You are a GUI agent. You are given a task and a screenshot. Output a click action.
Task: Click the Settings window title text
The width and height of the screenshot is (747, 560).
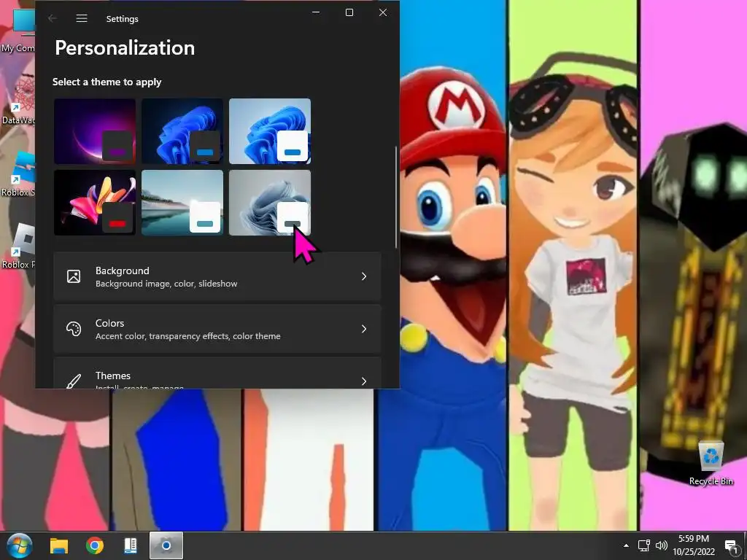pyautogui.click(x=122, y=19)
